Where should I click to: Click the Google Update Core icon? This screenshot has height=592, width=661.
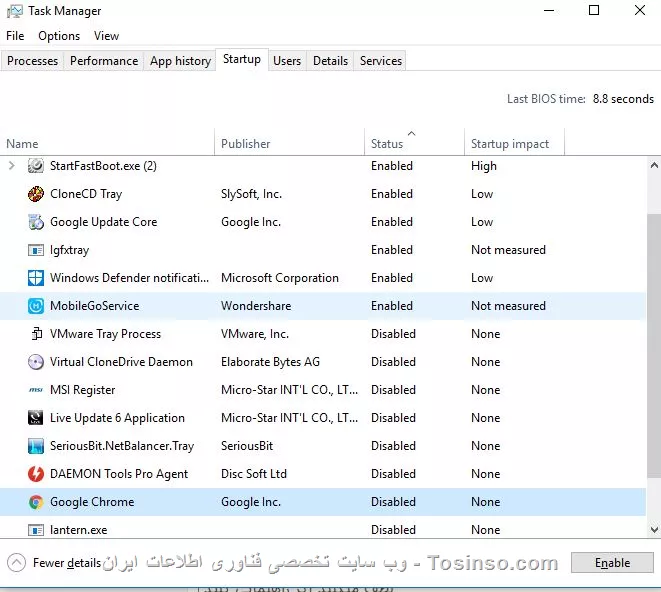(x=36, y=222)
